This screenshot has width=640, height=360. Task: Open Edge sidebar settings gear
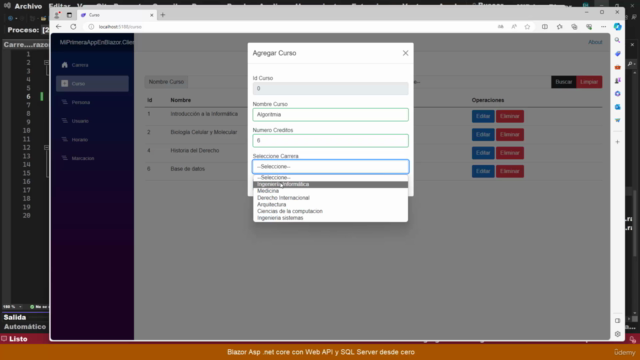(618, 334)
